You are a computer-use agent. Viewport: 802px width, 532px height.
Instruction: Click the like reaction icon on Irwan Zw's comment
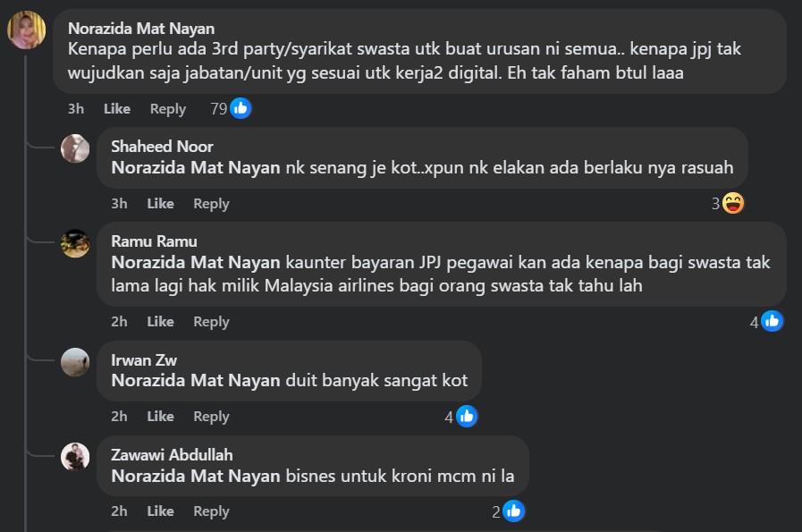tap(466, 416)
